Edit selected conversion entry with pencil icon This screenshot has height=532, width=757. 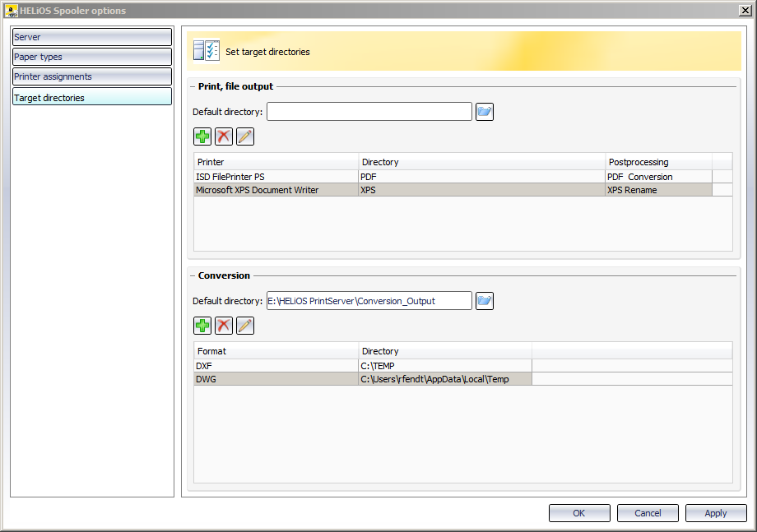[x=244, y=326]
